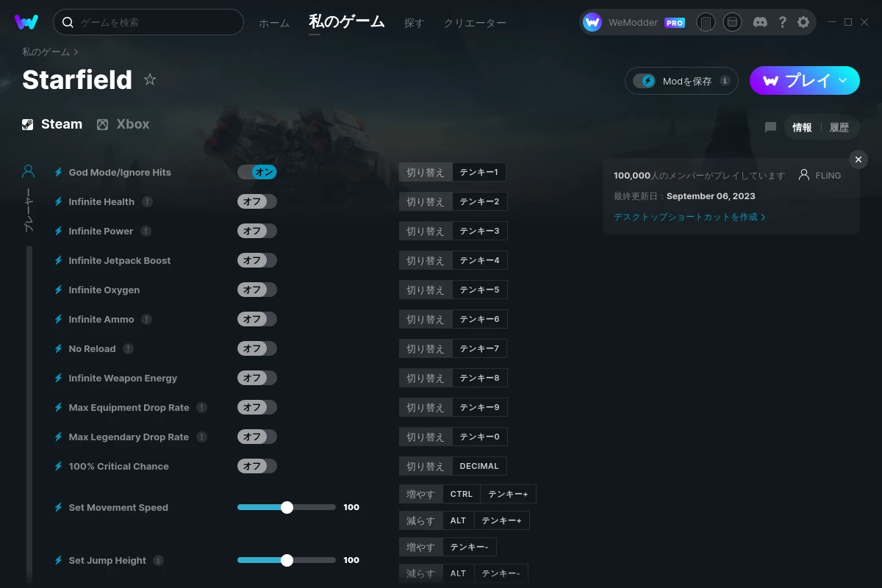Click the trainer list vertical scrollbar

[29, 415]
